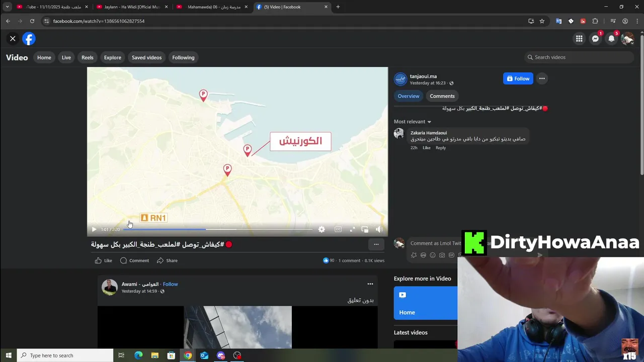Open the Explore tab
The height and width of the screenshot is (362, 644).
(113, 57)
